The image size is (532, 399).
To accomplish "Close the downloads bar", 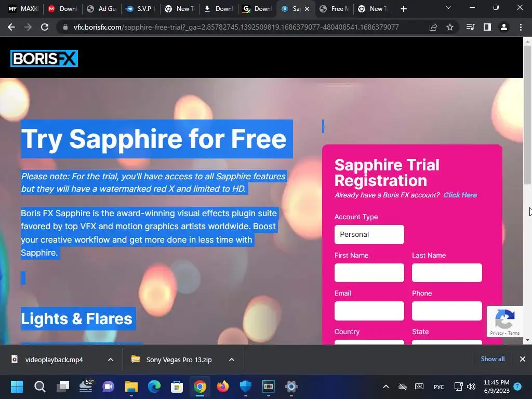I will point(523,359).
